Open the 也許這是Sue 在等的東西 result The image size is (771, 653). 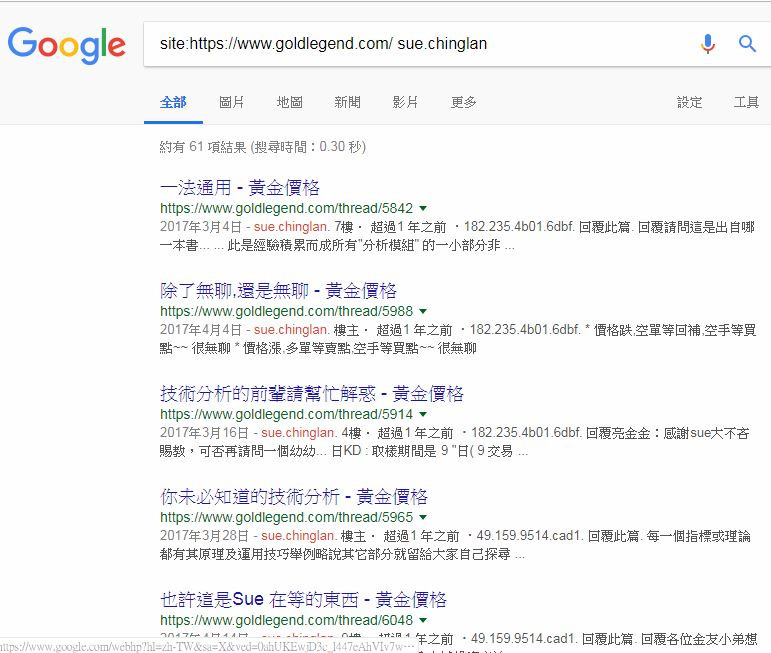tap(303, 599)
